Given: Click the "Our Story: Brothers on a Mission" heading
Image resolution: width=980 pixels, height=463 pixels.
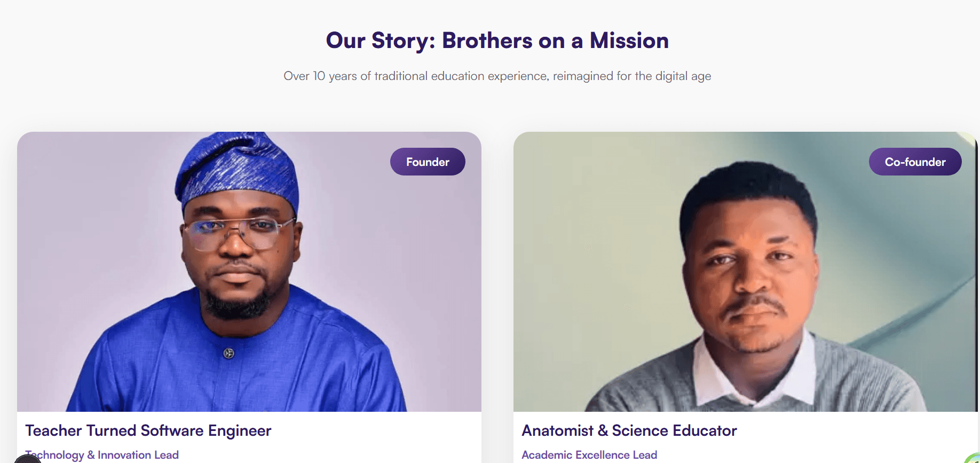Looking at the screenshot, I should 497,41.
